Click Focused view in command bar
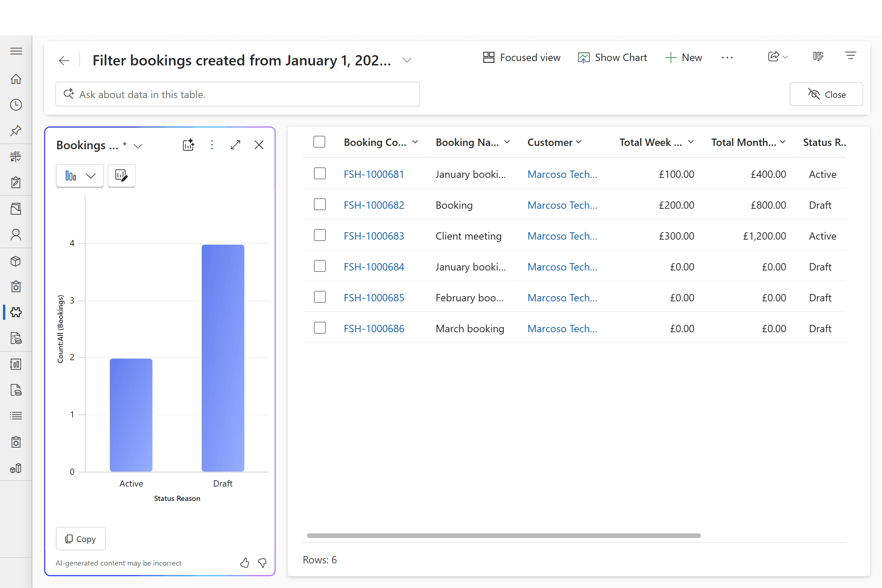This screenshot has width=882, height=588. [x=521, y=57]
